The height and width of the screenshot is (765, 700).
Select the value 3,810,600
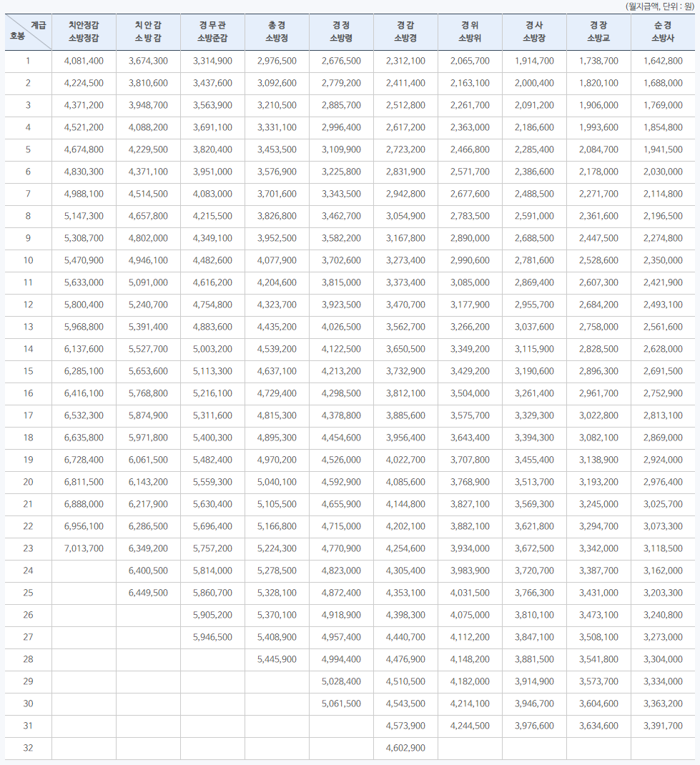point(148,83)
